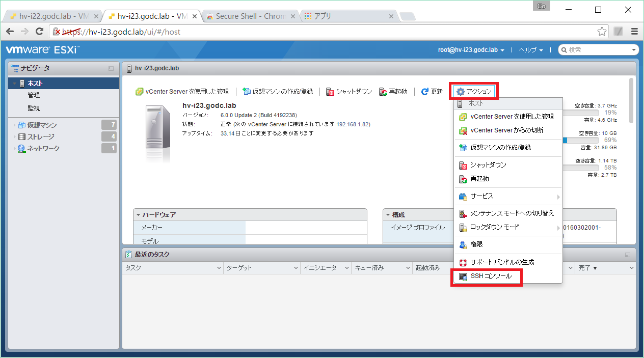
Task: Bookmark this page with the star icon
Action: coord(602,32)
